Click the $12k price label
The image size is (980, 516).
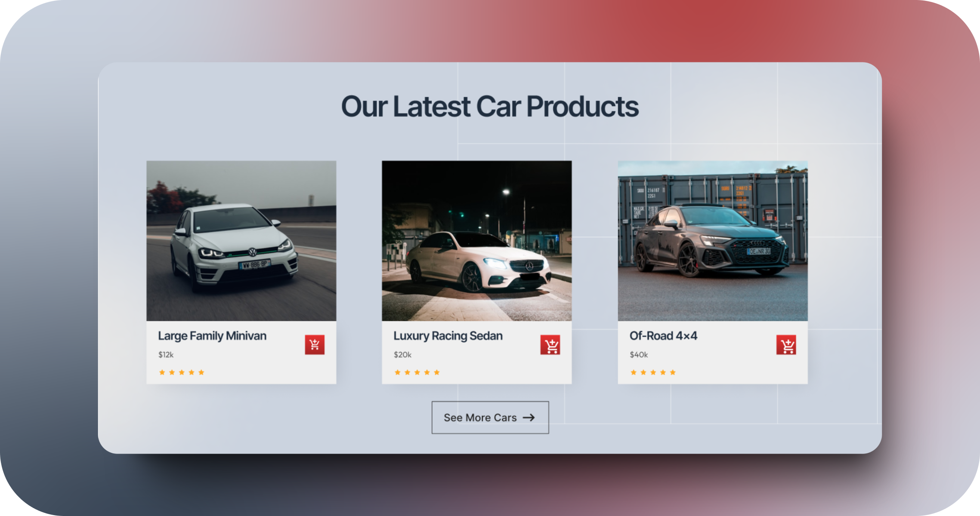click(x=166, y=355)
